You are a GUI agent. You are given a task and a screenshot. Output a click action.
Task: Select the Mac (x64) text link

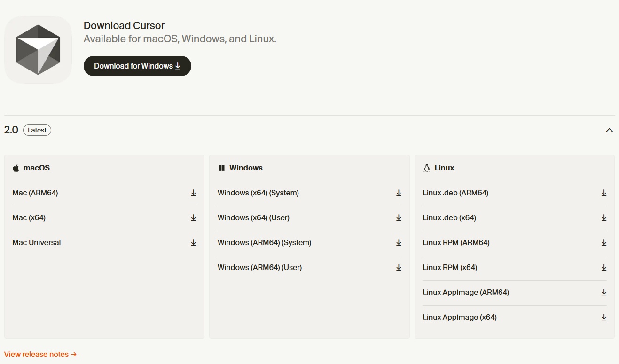(x=29, y=217)
